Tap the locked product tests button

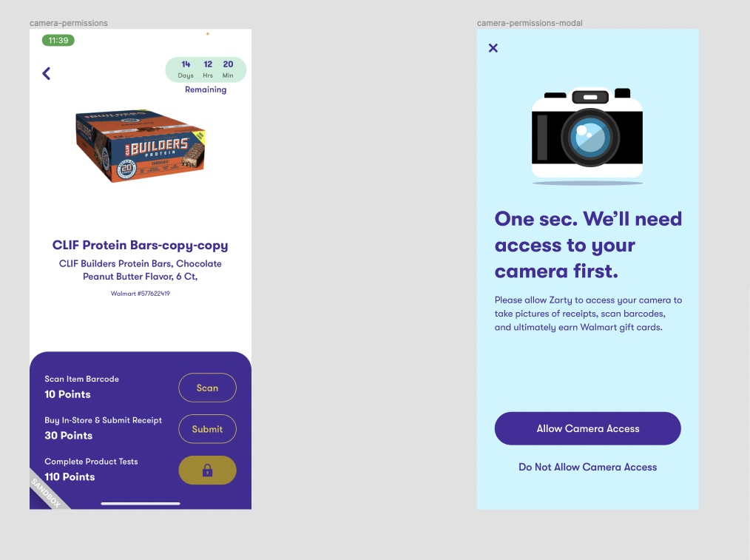(207, 470)
